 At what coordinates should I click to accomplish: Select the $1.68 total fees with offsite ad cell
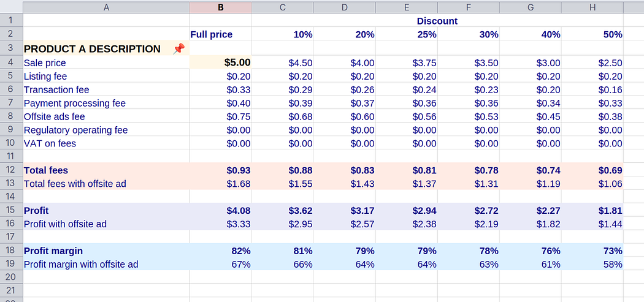coord(221,183)
